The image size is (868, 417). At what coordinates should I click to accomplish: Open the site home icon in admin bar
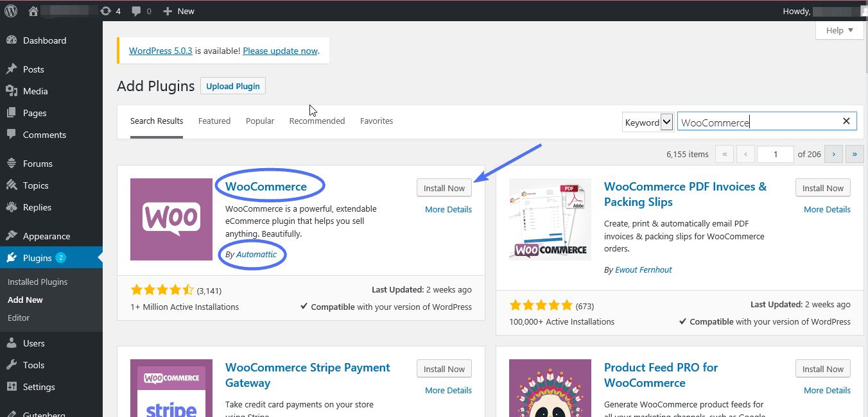coord(33,11)
